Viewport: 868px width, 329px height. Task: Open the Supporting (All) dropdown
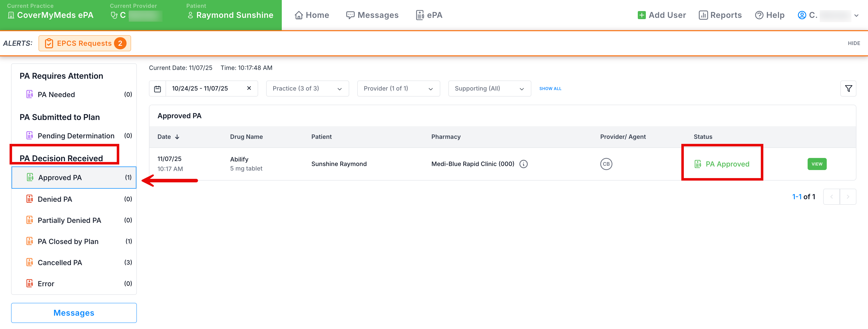(489, 89)
